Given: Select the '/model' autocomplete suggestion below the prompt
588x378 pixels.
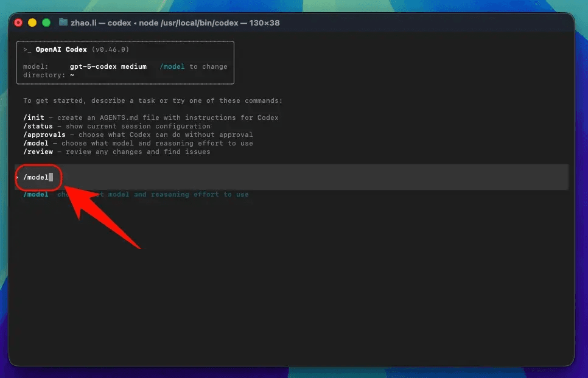Looking at the screenshot, I should click(x=136, y=194).
